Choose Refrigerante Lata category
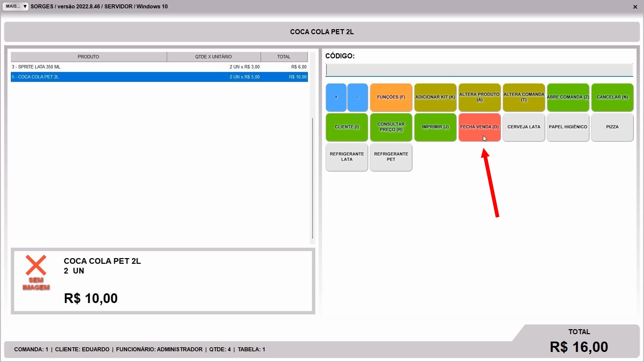The width and height of the screenshot is (644, 362). coord(346,157)
